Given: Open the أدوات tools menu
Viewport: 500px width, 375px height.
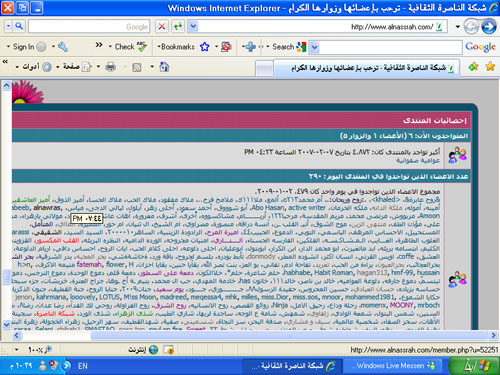Looking at the screenshot, I should (33, 67).
